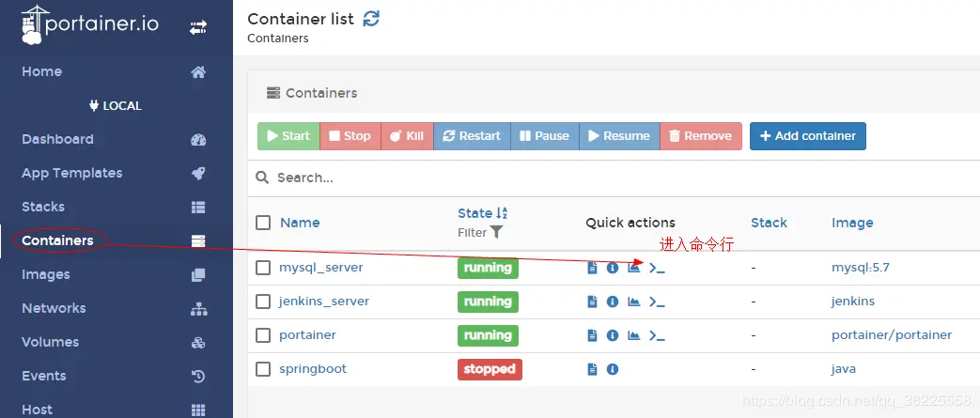The height and width of the screenshot is (418, 980).
Task: Open inspect info icon for mysql_server
Action: [613, 268]
